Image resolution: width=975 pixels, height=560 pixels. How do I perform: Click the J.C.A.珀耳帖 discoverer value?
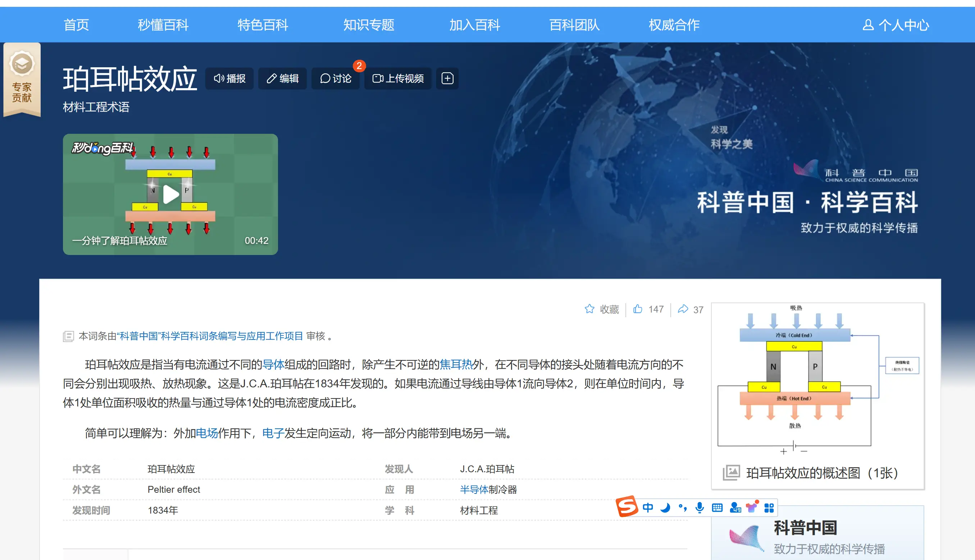pos(487,469)
